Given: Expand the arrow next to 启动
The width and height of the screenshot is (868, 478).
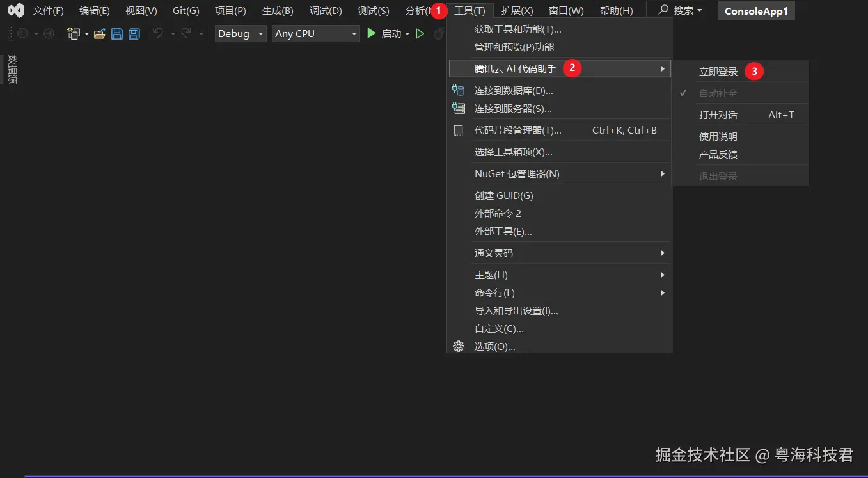Looking at the screenshot, I should pyautogui.click(x=407, y=34).
